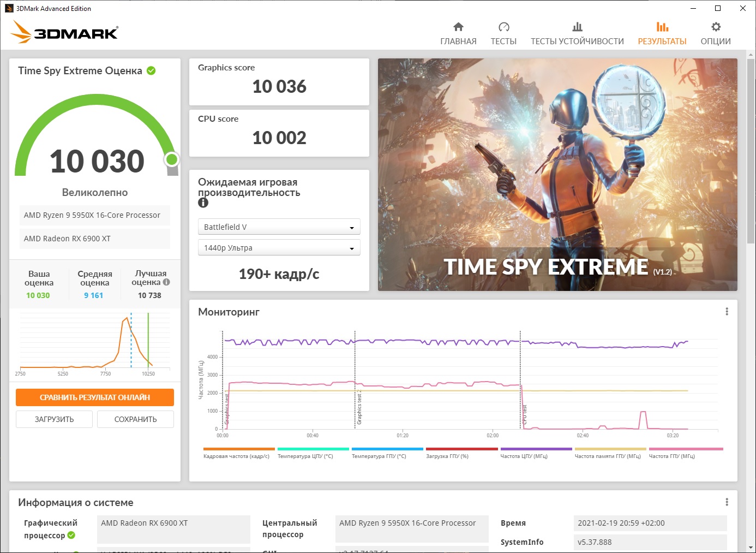Toggle Температура ЦПУ legend swatch

pyautogui.click(x=313, y=449)
